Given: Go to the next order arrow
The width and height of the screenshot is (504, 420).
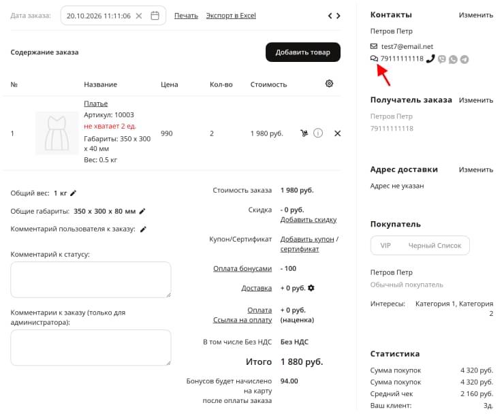Looking at the screenshot, I should (338, 16).
